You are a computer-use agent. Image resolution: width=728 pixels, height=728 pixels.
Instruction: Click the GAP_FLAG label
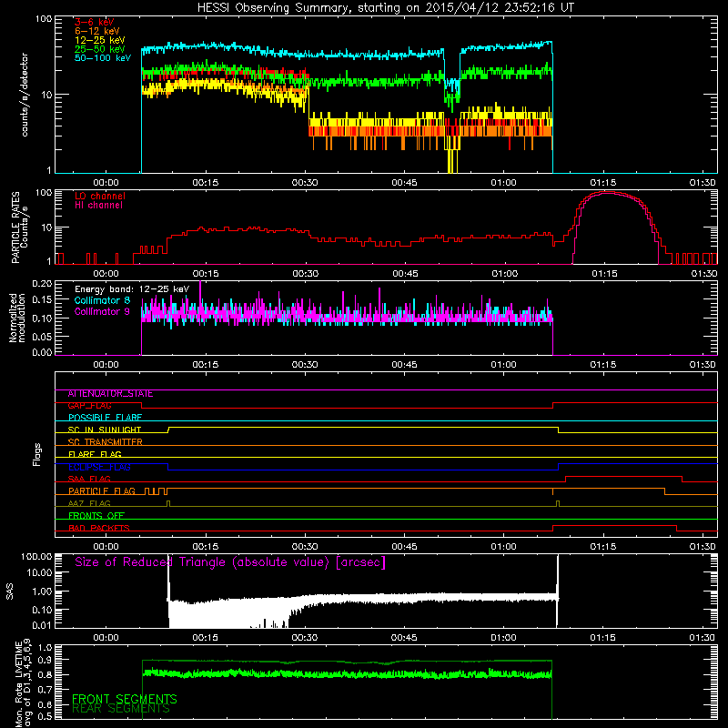89,406
